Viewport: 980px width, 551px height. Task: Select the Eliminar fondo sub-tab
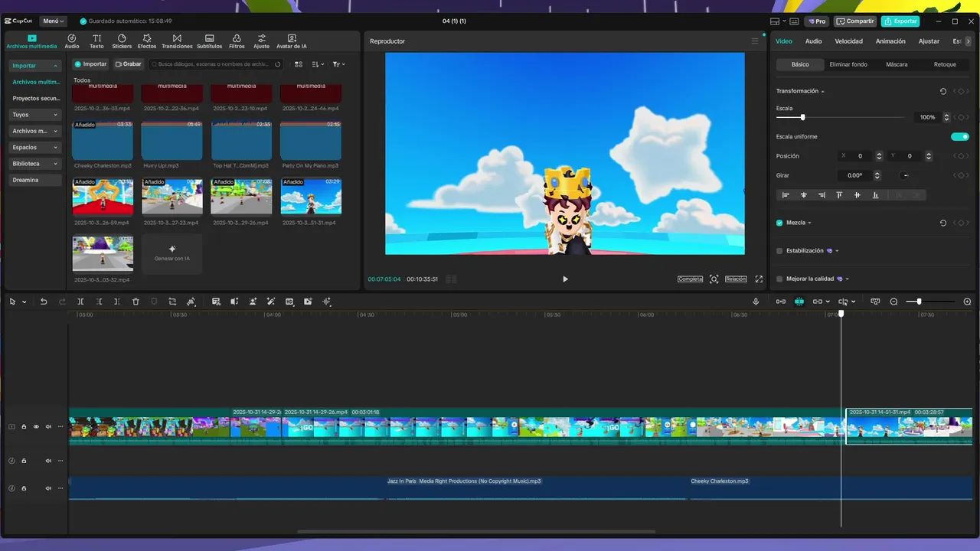pos(848,64)
